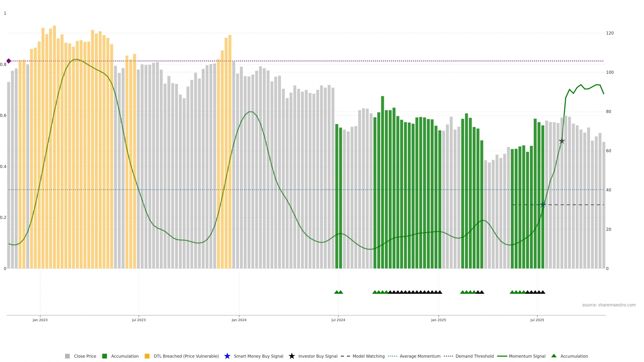This screenshot has height=362, width=644.
Task: Toggle the Close Price series in legend
Action: click(x=85, y=356)
